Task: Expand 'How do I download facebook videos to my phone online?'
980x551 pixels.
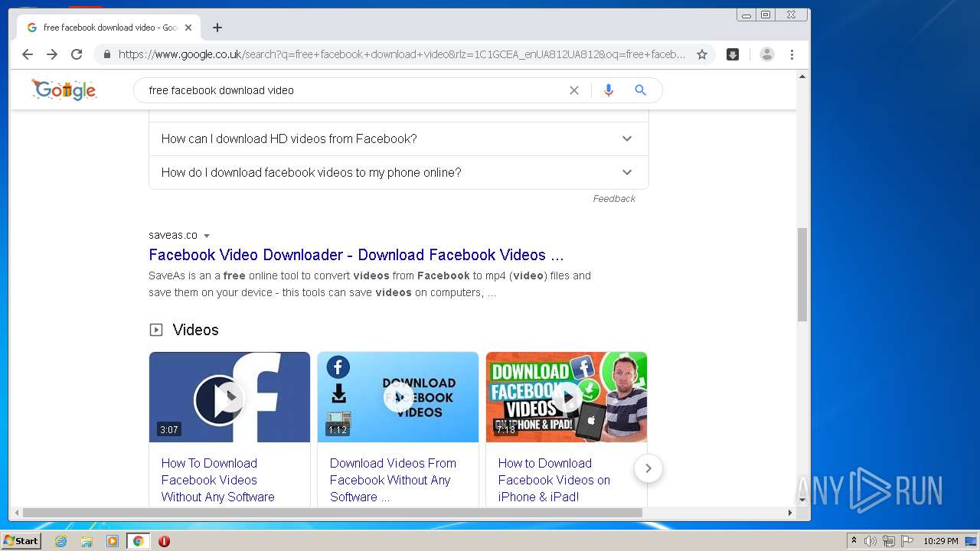Action: pos(398,172)
